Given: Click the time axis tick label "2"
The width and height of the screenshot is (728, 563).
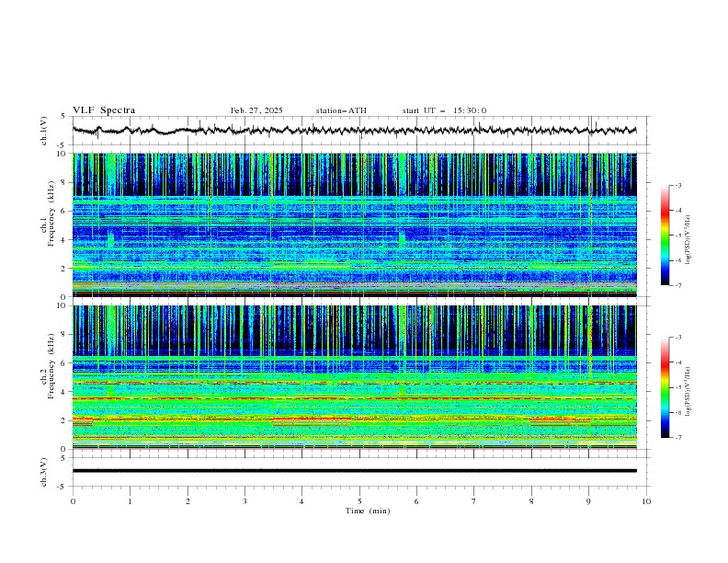Looking at the screenshot, I should 188,501.
